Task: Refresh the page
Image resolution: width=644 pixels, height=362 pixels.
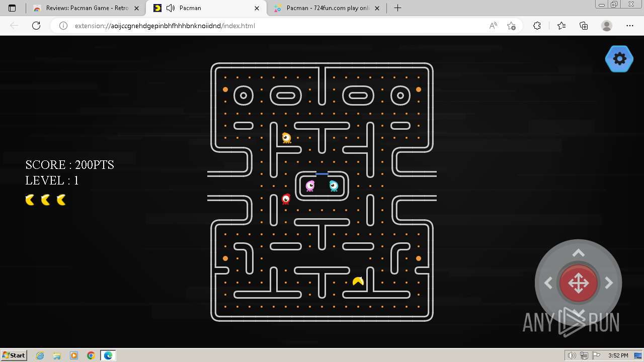Action: 36,26
